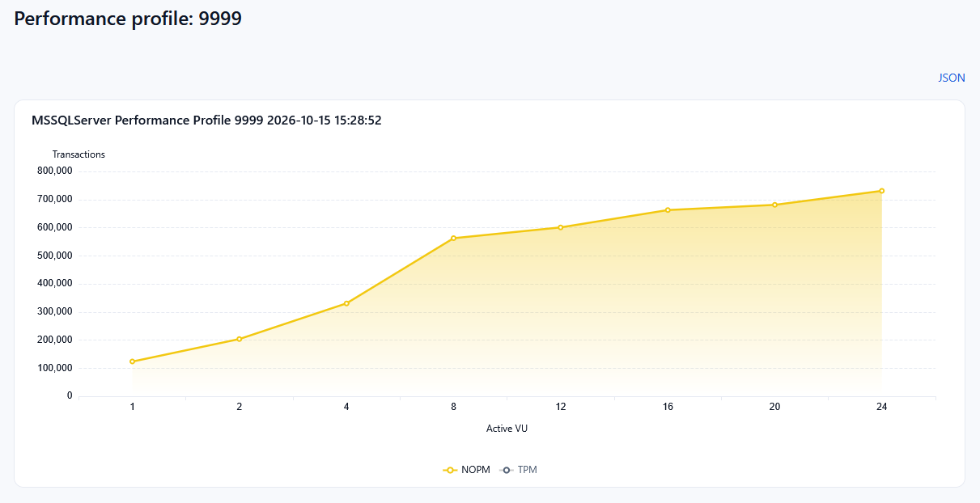Screen dimensions: 980x503
Task: Click the 500,000 y-axis label
Action: point(55,256)
